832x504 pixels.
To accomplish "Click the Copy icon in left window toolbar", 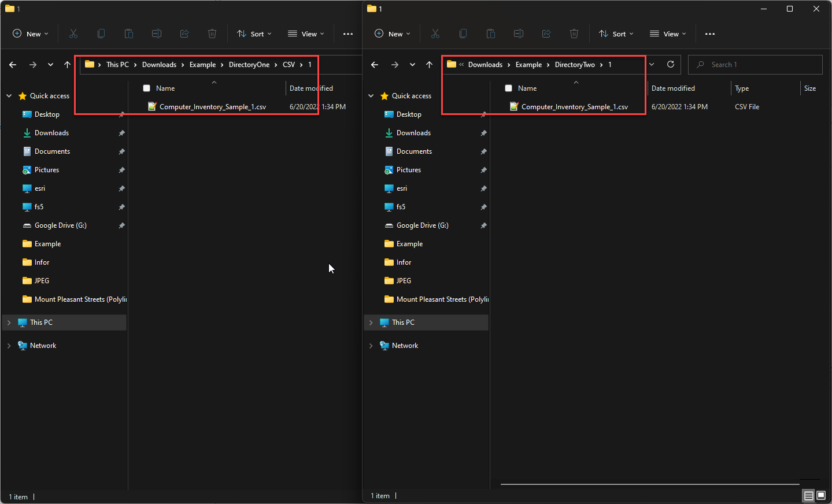I will [x=101, y=34].
